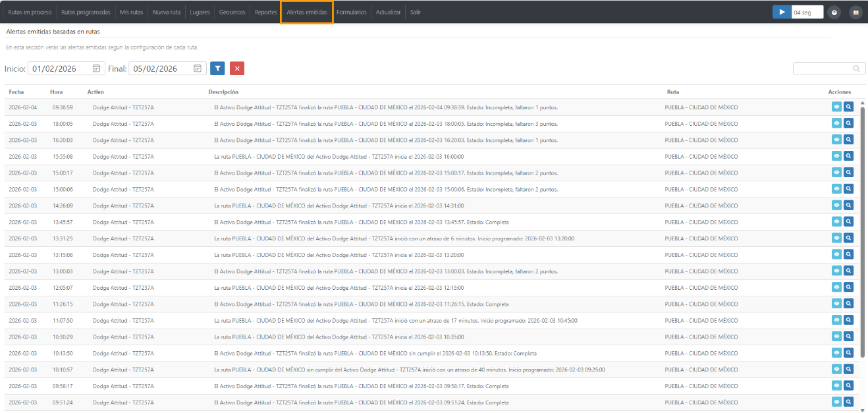This screenshot has height=413, width=868.
Task: Click the dark square icon beside help
Action: [x=855, y=12]
